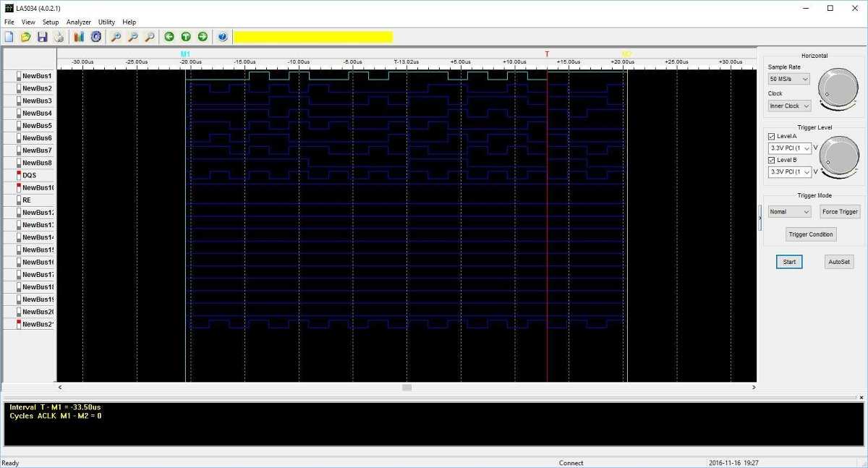Click the scrollbar left arrow under waveforms
Screen dimensions: 868x468
60,388
